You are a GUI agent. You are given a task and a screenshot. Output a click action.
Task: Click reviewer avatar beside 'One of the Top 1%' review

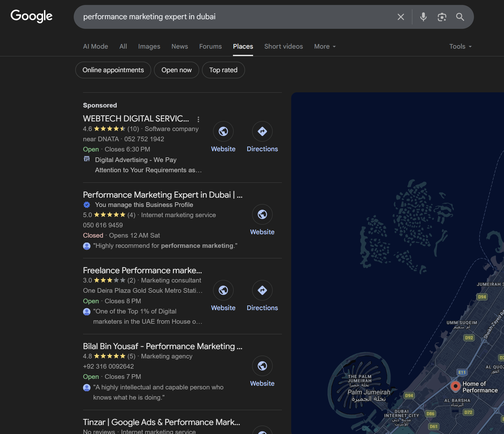[x=87, y=312]
